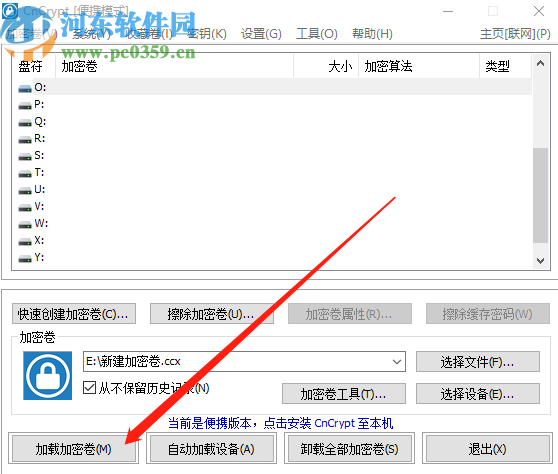Click the W: drive icon
The height and width of the screenshot is (474, 558).
point(25,225)
